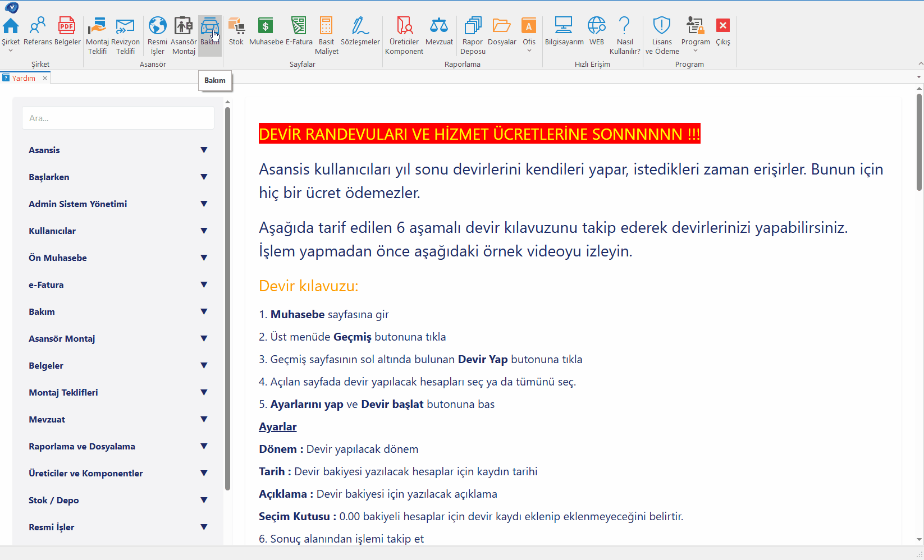Open the Mevzuat scales icon
This screenshot has width=924, height=560.
[x=439, y=26]
